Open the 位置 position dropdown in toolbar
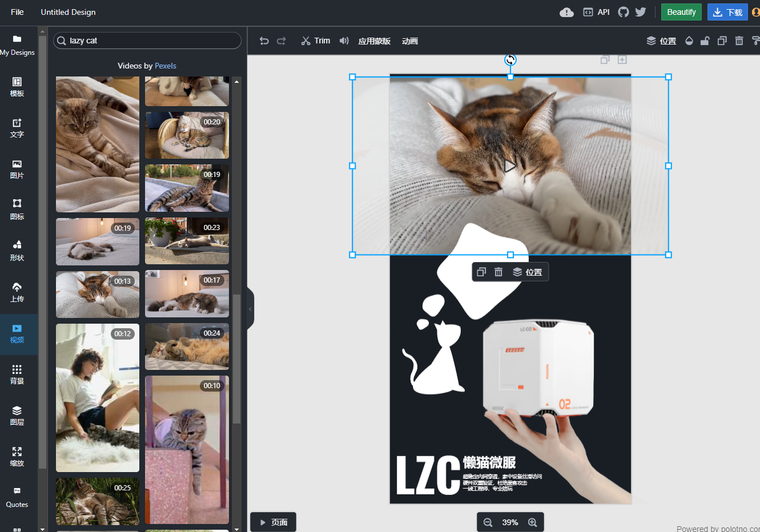 pyautogui.click(x=661, y=41)
